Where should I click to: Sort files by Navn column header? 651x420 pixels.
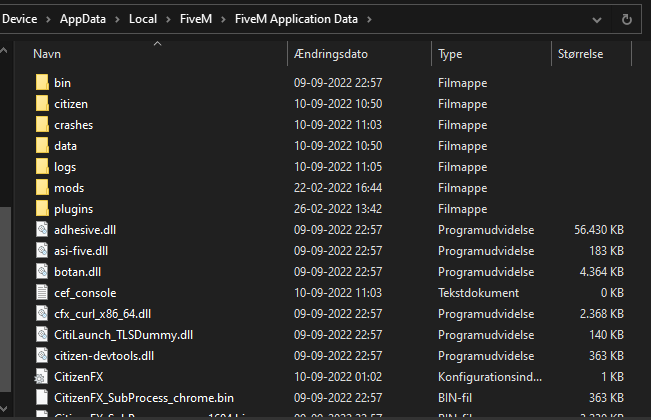47,54
